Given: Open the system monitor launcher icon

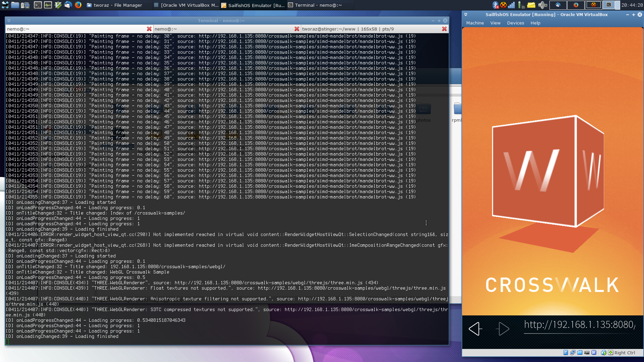Looking at the screenshot, I should pyautogui.click(x=48, y=5).
